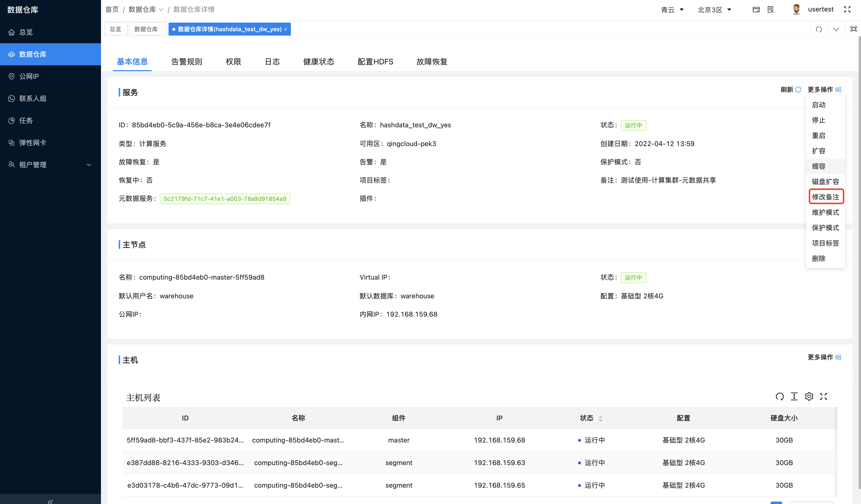Click the 元数据服务 ID link tag
The width and height of the screenshot is (861, 504).
pyautogui.click(x=225, y=199)
